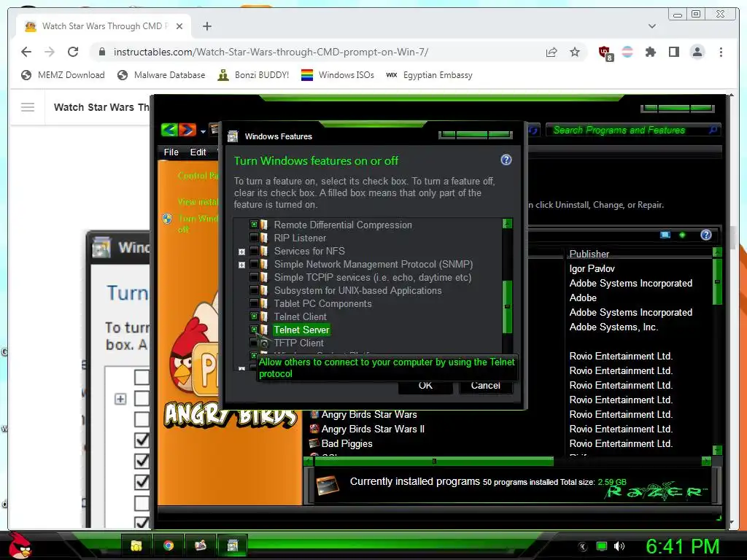The image size is (747, 560).
Task: Select the Watch Star Wars Through CMD tab
Action: pos(104,26)
